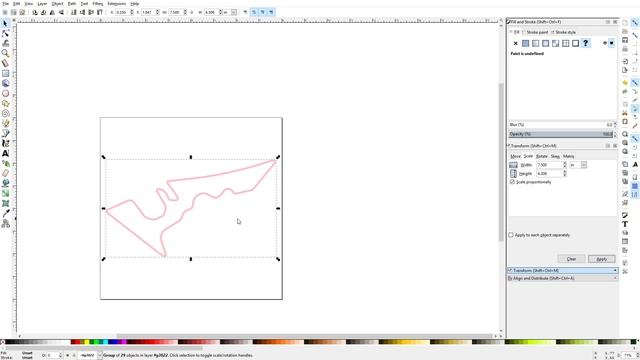
Task: Toggle the nonzero fill rule button
Action: [x=611, y=43]
